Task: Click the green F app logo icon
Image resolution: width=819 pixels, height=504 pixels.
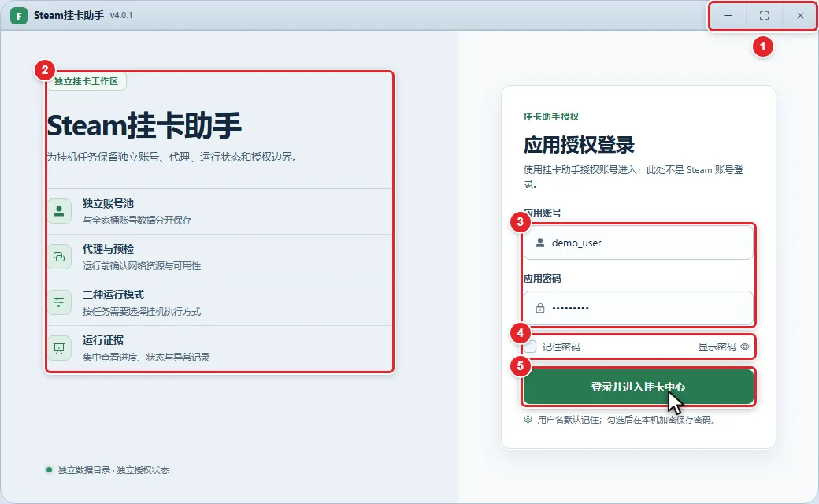Action: coord(19,16)
